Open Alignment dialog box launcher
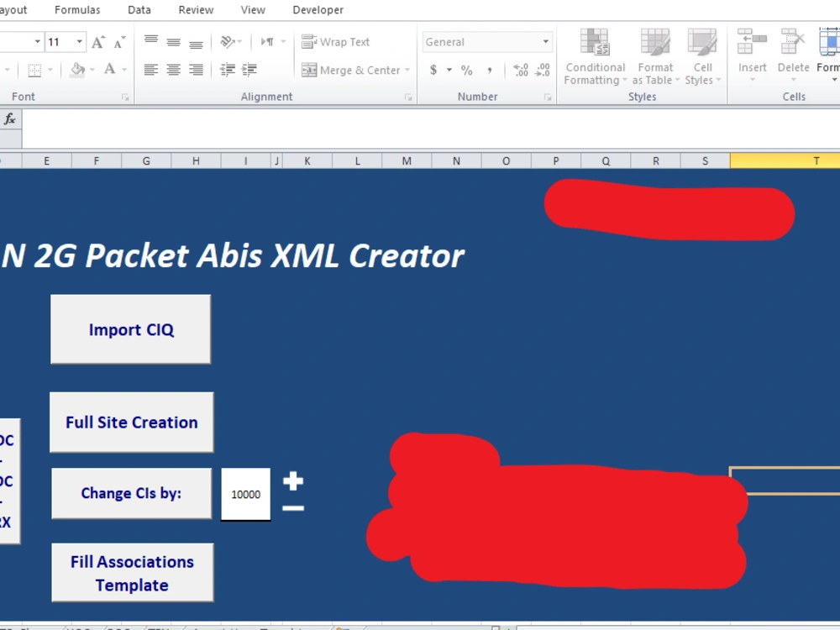The height and width of the screenshot is (630, 840). pos(408,97)
